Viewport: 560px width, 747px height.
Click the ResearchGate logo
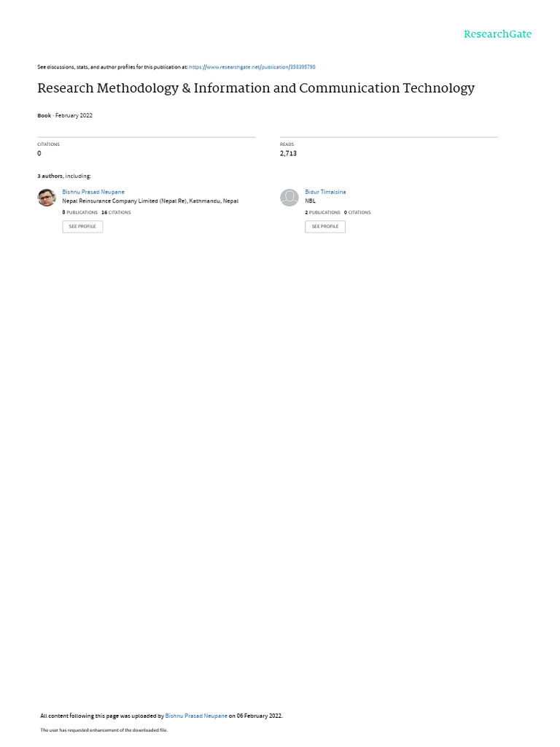[497, 34]
